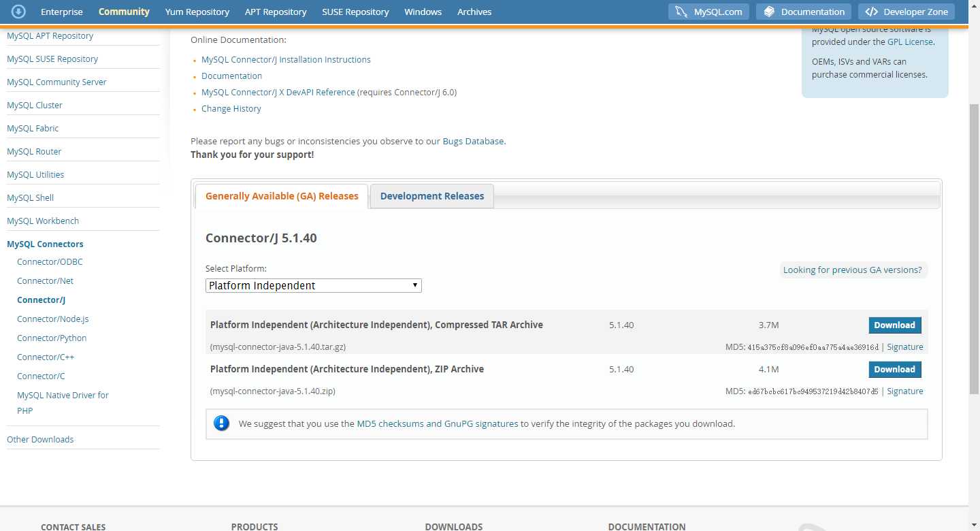This screenshot has width=980, height=531.
Task: Download the ZIP Archive
Action: point(895,369)
